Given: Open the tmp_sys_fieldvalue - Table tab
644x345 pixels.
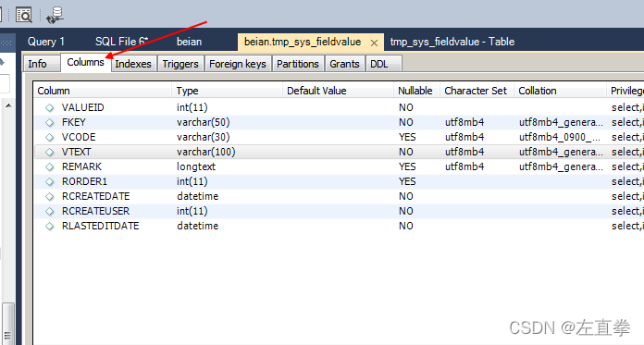Looking at the screenshot, I should pos(452,42).
